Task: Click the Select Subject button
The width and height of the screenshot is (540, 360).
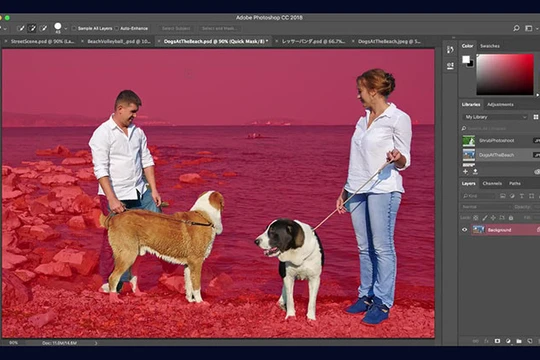Action: coord(176,28)
